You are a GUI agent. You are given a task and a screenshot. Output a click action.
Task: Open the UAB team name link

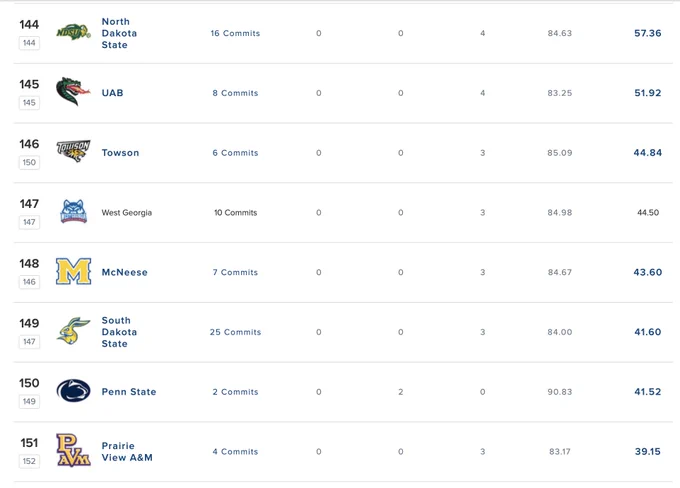pos(112,93)
